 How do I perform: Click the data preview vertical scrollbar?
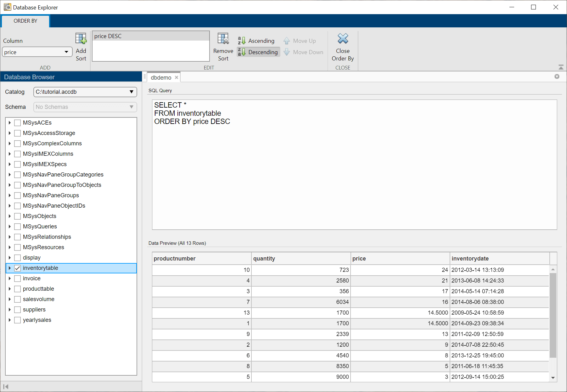553,315
